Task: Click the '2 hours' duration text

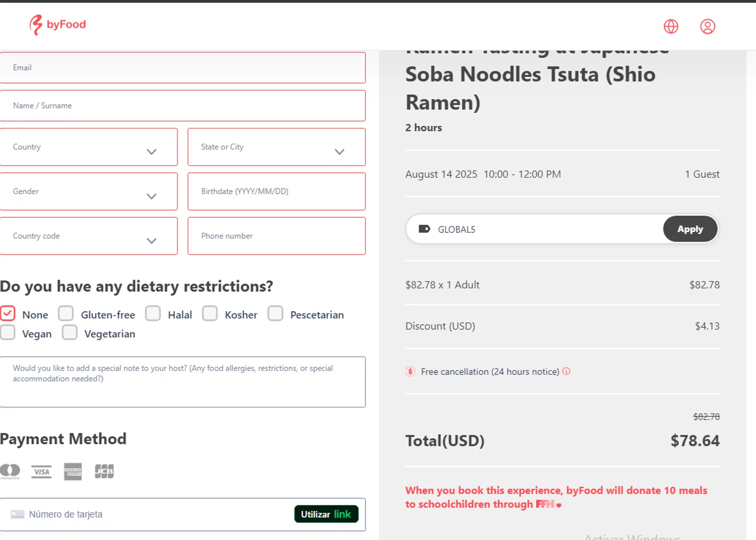Action: tap(423, 128)
